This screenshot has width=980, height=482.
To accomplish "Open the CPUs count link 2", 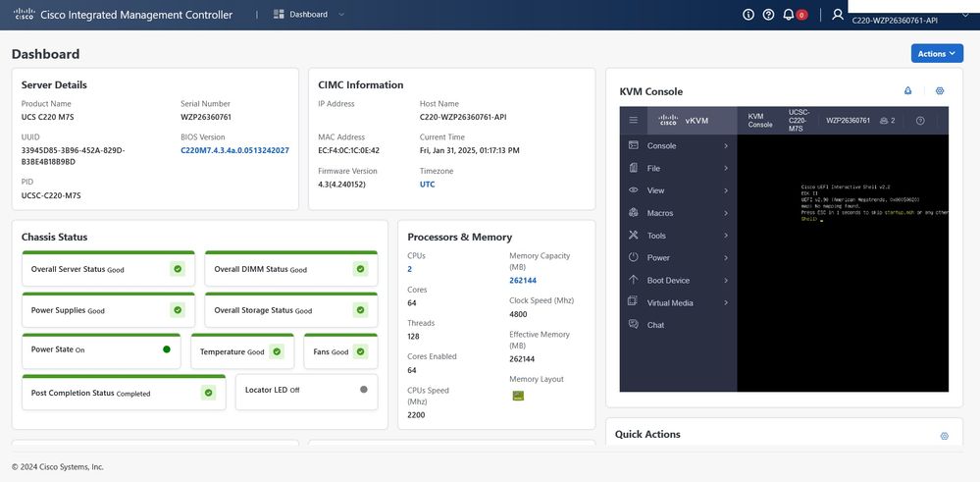I will [x=410, y=269].
